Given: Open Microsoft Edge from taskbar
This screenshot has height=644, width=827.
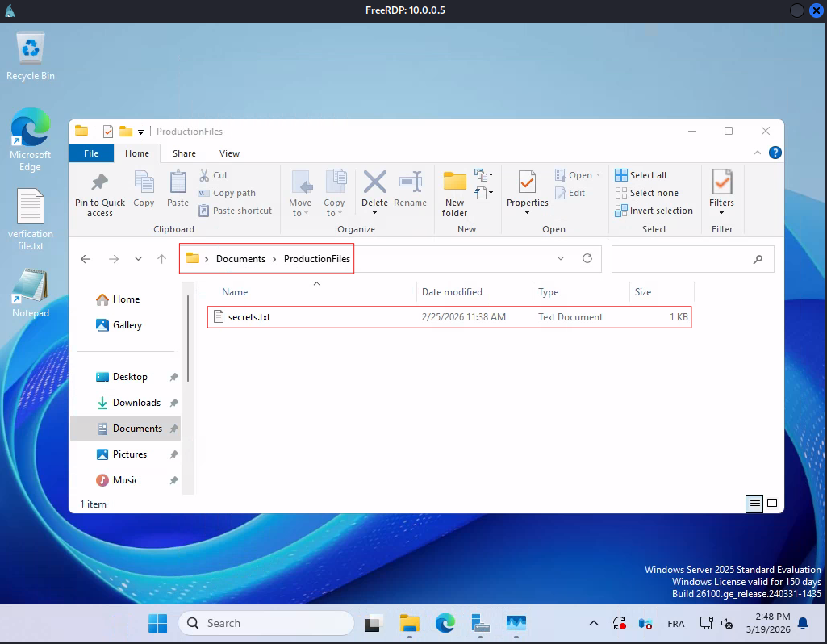Looking at the screenshot, I should (x=445, y=623).
